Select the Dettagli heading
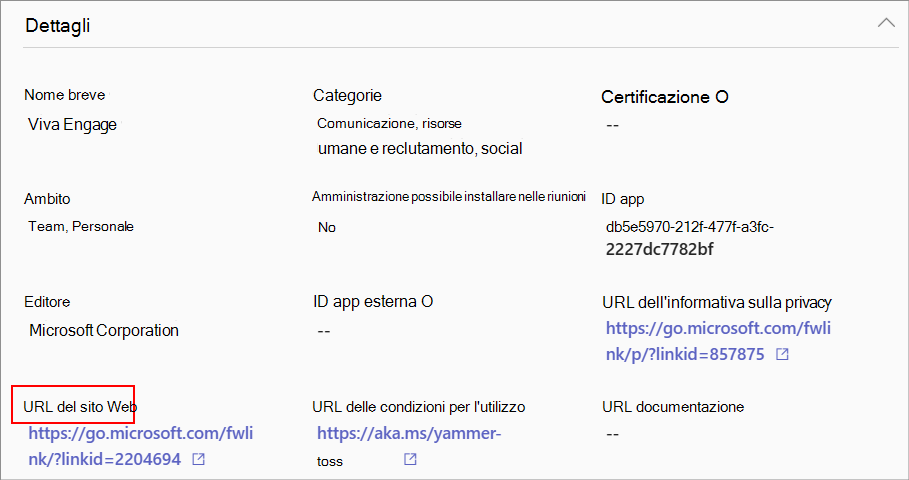 [58, 26]
